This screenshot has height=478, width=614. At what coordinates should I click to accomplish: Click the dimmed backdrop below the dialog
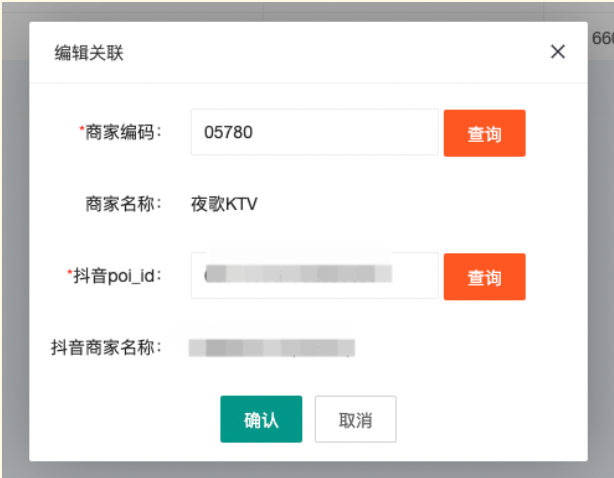point(300,470)
